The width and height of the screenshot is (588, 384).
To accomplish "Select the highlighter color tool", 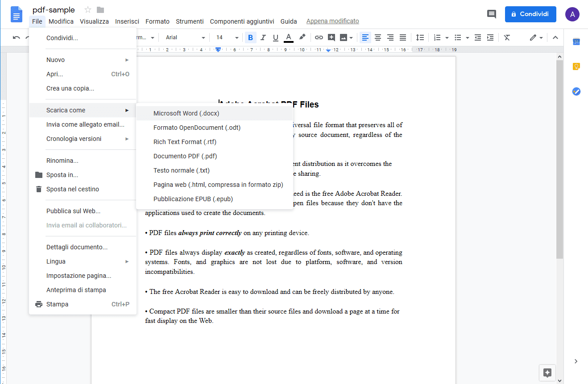I will coord(302,37).
